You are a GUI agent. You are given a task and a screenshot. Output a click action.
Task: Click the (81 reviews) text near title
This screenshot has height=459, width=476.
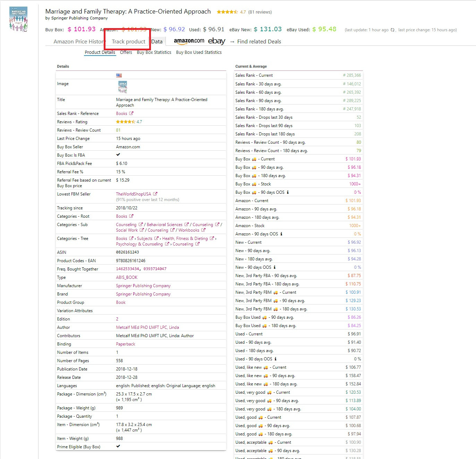pyautogui.click(x=260, y=12)
